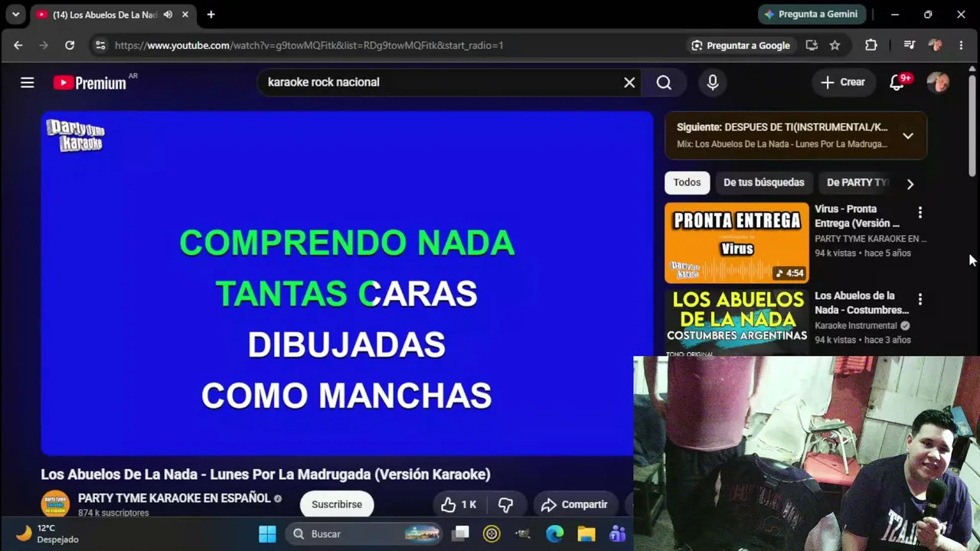Click the Suscribirse button
Image resolution: width=980 pixels, height=551 pixels.
coord(337,504)
